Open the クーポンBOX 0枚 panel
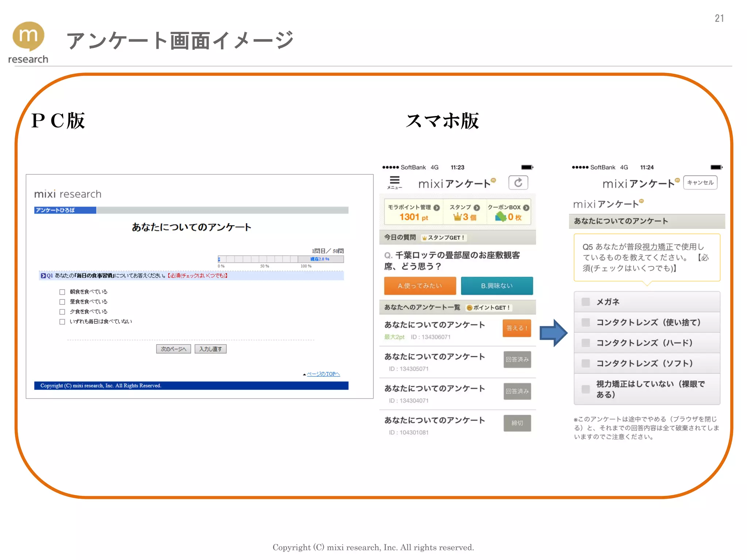The height and width of the screenshot is (560, 747). [509, 212]
